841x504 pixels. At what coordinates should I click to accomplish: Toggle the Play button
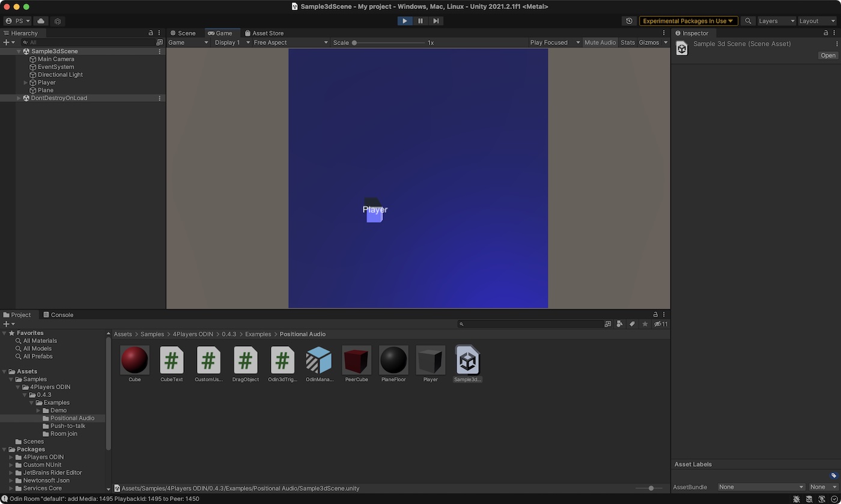click(x=404, y=21)
